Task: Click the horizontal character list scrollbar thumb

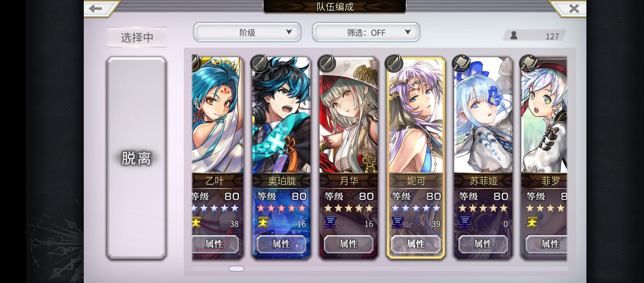Action: point(236,269)
